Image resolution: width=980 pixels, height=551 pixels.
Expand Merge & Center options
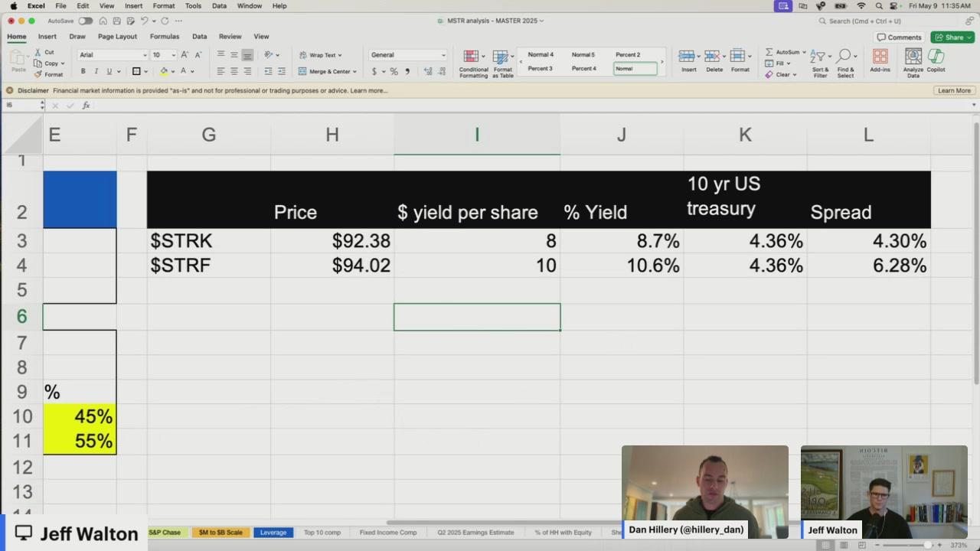(x=354, y=71)
